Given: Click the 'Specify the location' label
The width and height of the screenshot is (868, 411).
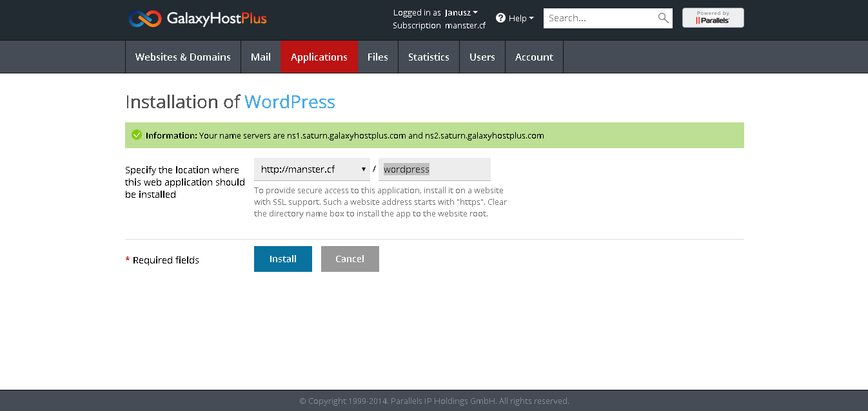Looking at the screenshot, I should pyautogui.click(x=185, y=182).
